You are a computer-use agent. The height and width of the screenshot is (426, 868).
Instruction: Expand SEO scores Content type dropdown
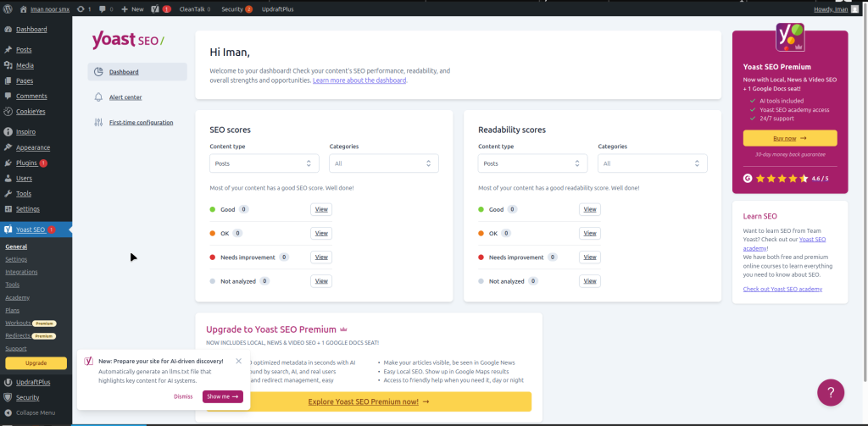point(264,163)
